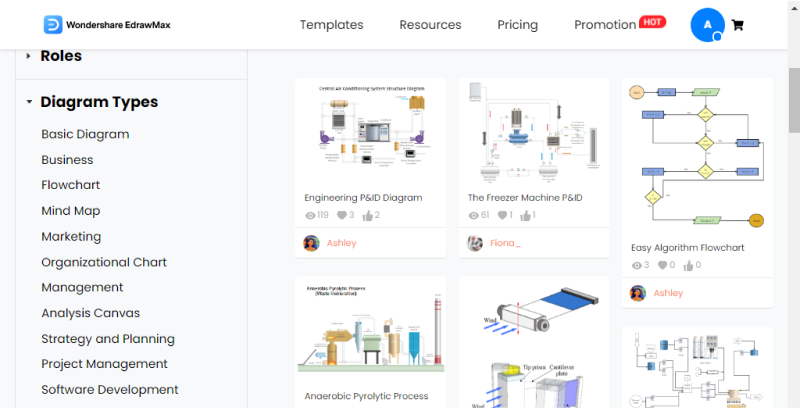Thumbs-up the Engineering P&ID Diagram
This screenshot has height=408, width=800.
[x=367, y=215]
